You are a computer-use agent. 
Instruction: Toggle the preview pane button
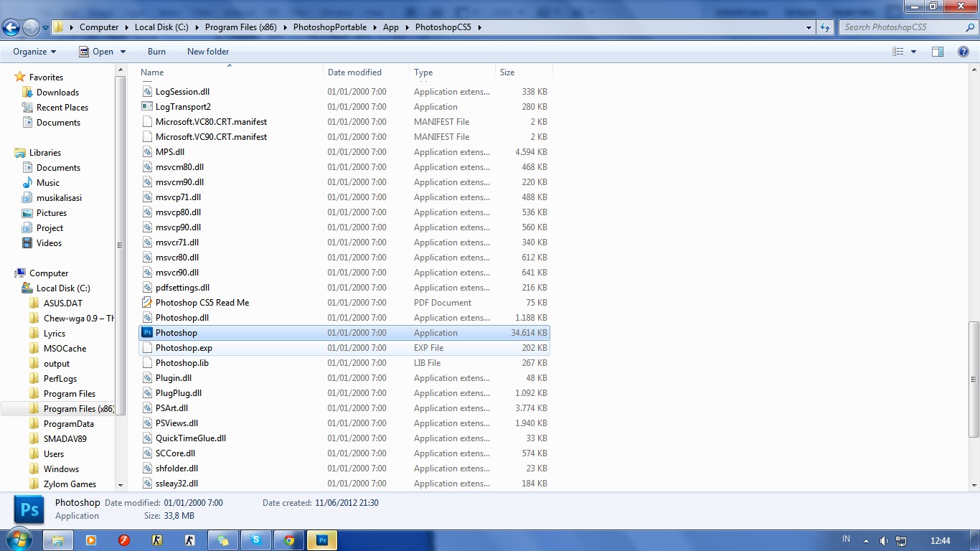938,52
